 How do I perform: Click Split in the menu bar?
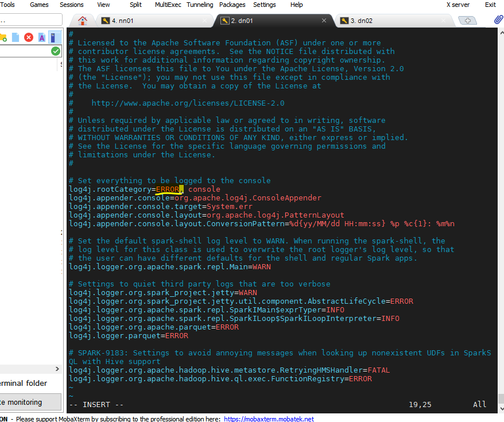(x=135, y=5)
